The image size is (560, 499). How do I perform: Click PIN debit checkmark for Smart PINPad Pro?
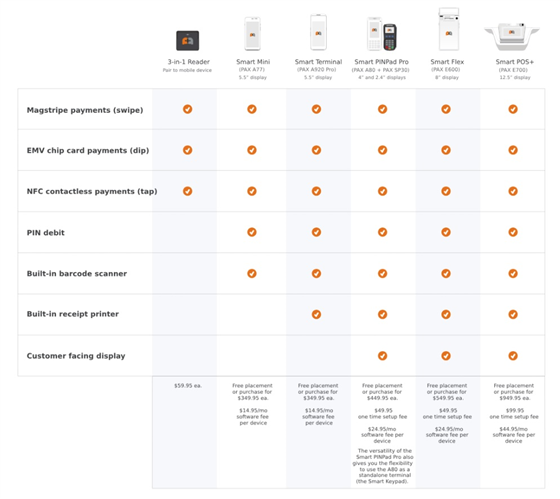[x=382, y=232]
